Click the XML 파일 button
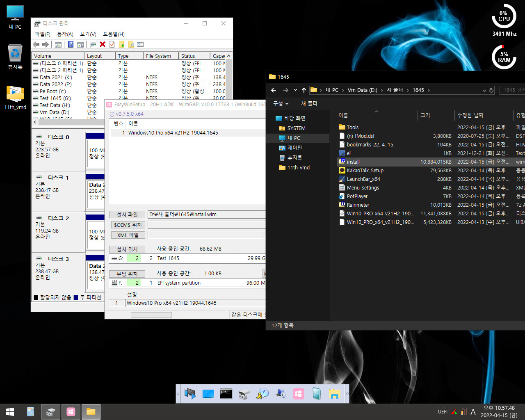The height and width of the screenshot is (420, 525). [x=128, y=235]
